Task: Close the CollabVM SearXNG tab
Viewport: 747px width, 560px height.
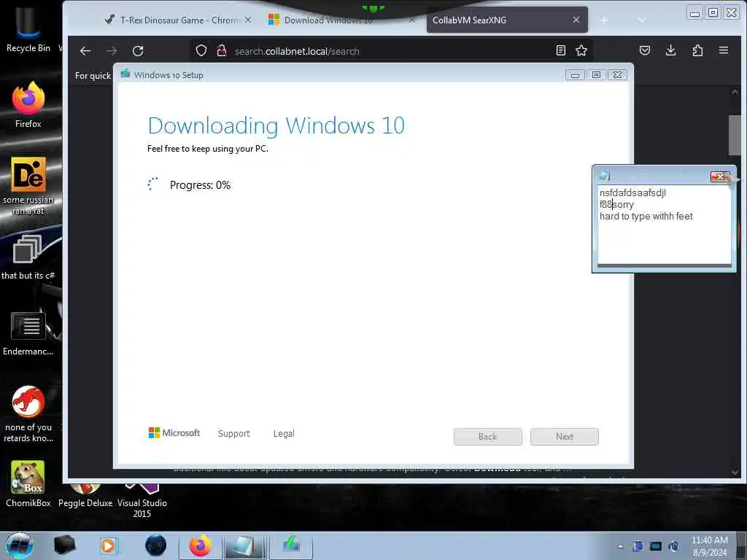Action: click(x=576, y=20)
